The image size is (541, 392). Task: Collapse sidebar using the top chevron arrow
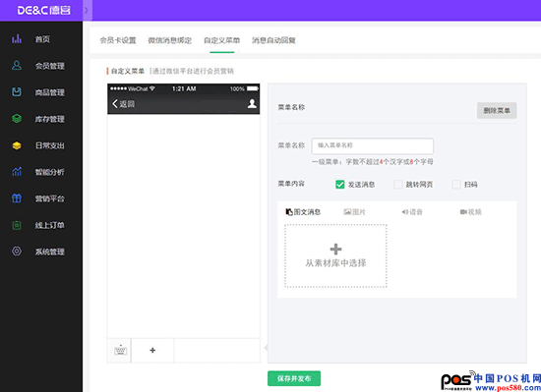[x=87, y=11]
